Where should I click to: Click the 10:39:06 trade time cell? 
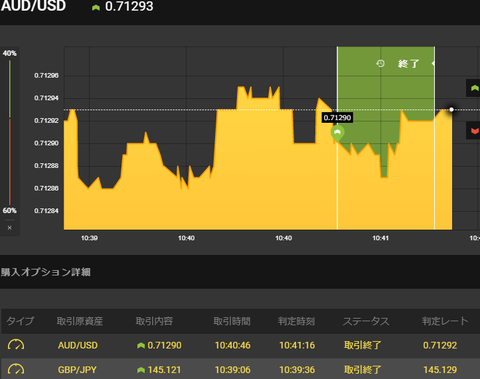(233, 370)
